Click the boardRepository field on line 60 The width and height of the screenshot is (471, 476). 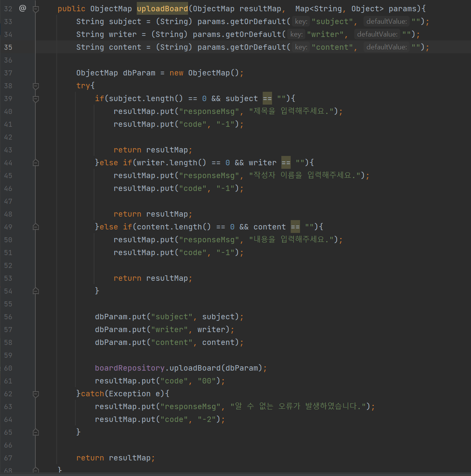130,368
